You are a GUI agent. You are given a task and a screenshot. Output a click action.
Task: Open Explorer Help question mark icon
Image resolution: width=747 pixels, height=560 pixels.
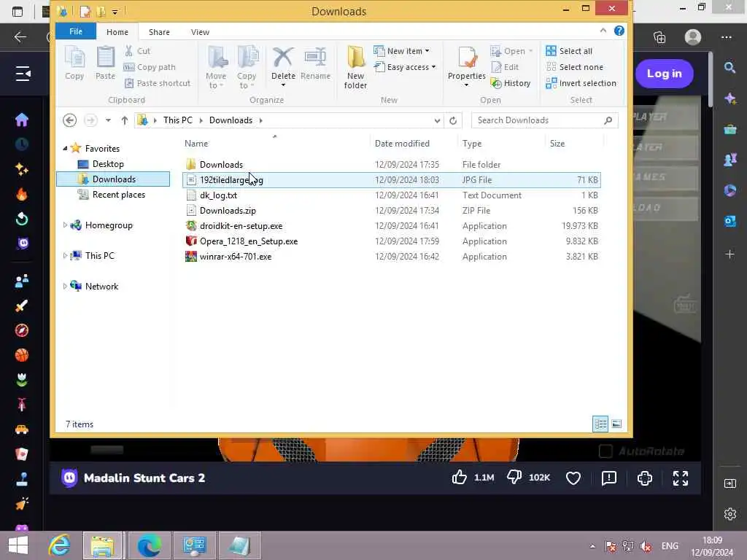pyautogui.click(x=619, y=31)
